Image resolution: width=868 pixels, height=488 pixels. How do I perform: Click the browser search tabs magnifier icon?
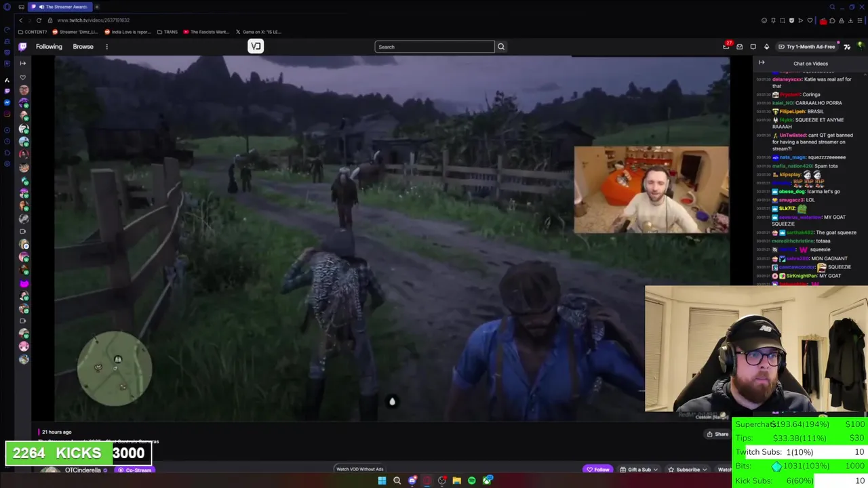(x=832, y=7)
